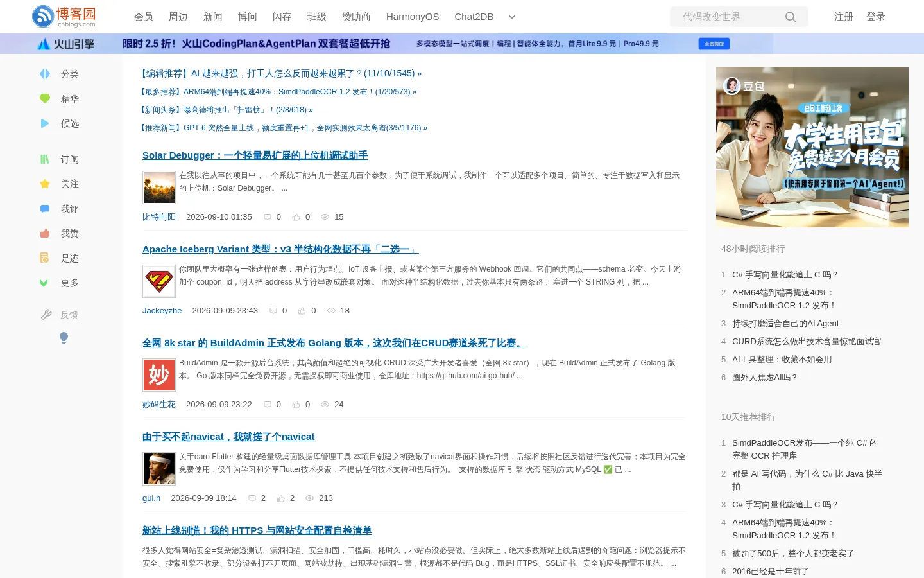
Task: Open the Apache Iceberg Variant post title
Action: click(280, 249)
